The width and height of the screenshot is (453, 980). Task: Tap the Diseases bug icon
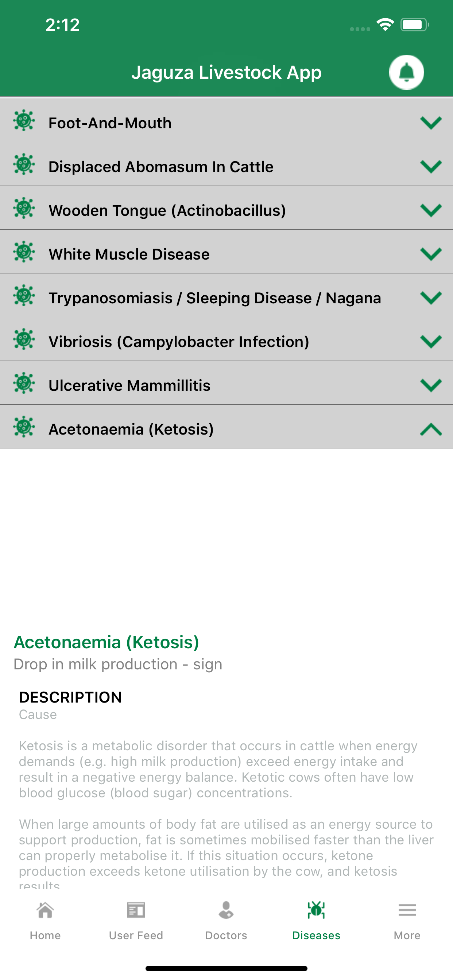click(316, 910)
